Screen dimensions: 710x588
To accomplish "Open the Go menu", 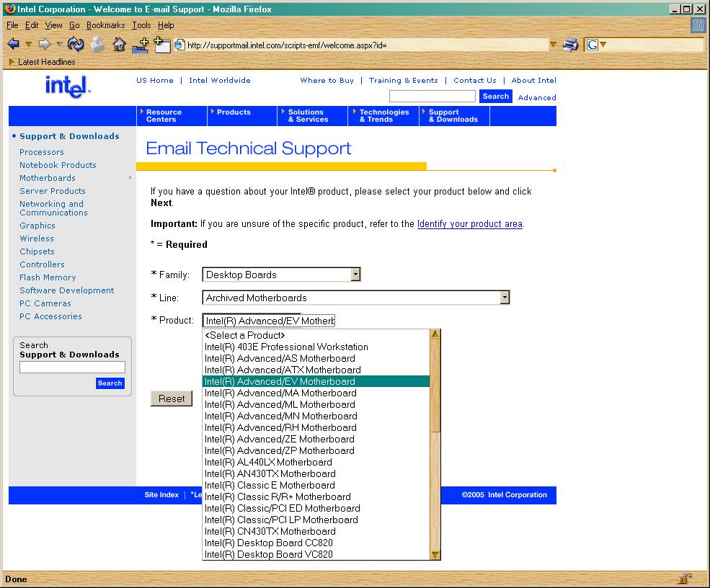I will click(x=74, y=25).
